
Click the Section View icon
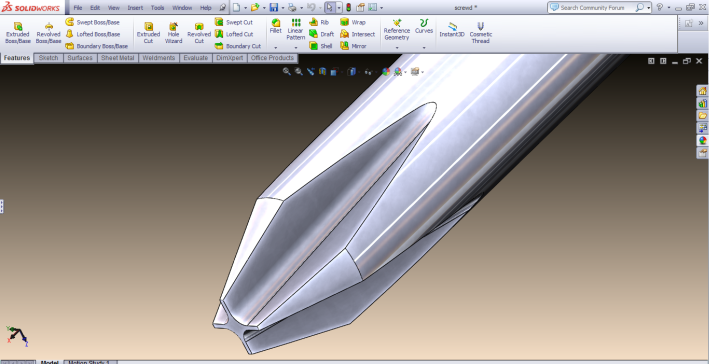(x=322, y=71)
